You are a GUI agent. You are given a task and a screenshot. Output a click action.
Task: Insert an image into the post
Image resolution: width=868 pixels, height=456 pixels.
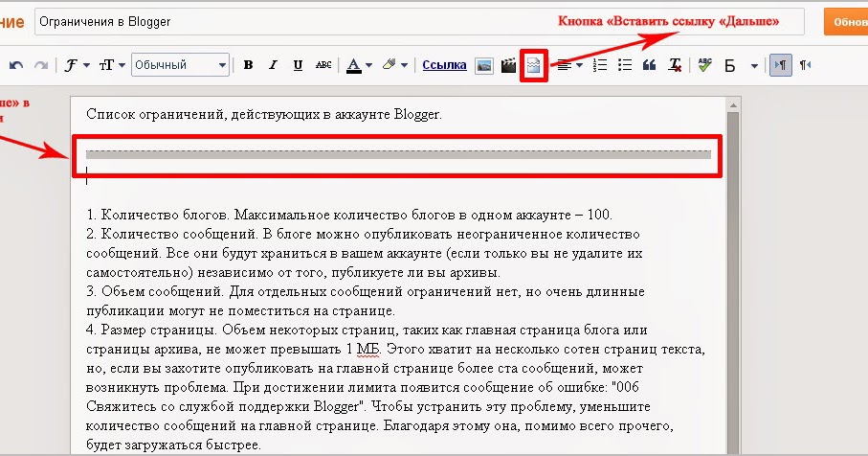click(x=484, y=65)
